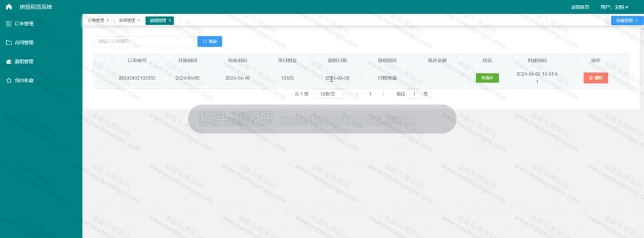Click the 行程有变 reason cell
This screenshot has width=644, height=238.
tap(387, 77)
